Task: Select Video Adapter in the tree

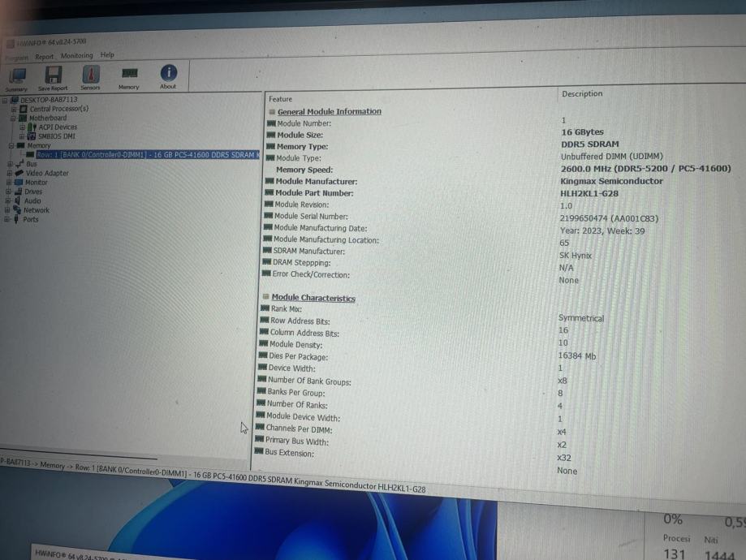Action: click(x=46, y=173)
